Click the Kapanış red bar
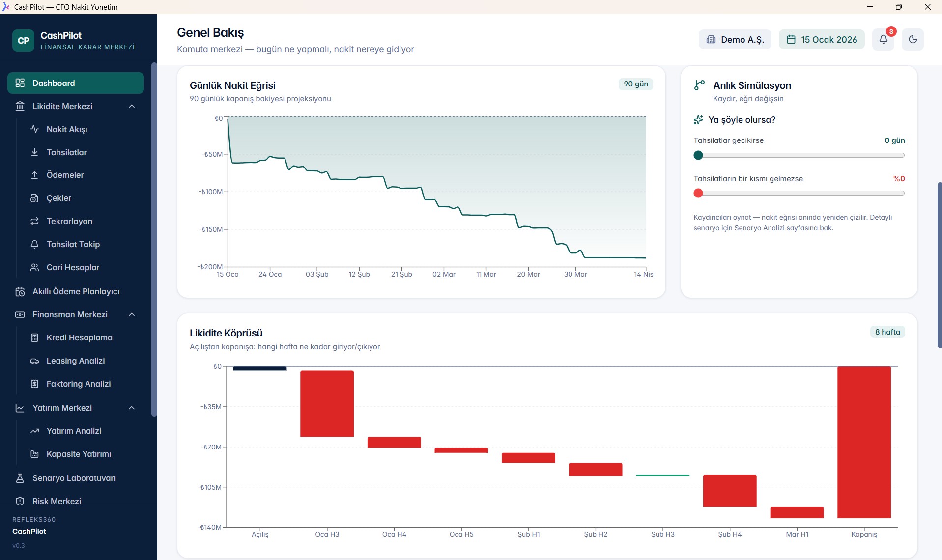Image resolution: width=942 pixels, height=560 pixels. point(864,442)
